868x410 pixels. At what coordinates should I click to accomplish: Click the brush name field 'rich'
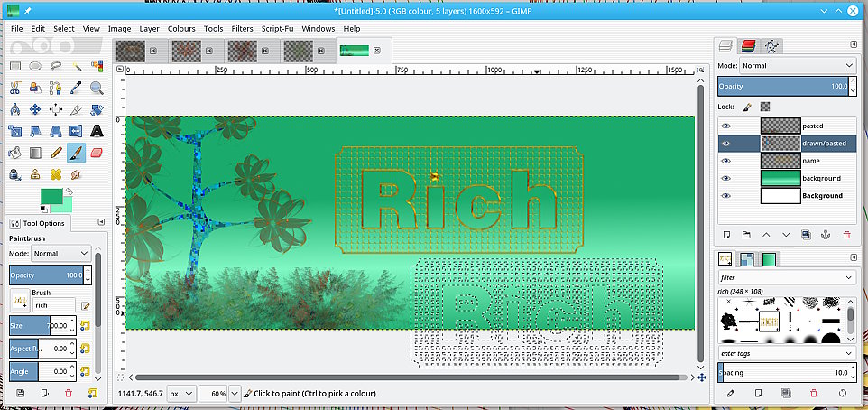[x=55, y=306]
